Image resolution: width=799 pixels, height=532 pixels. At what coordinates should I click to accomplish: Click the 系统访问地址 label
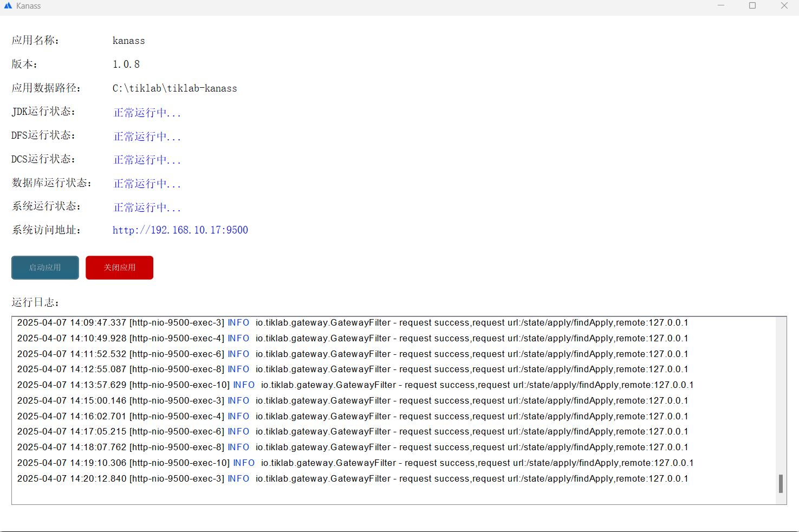pyautogui.click(x=47, y=230)
